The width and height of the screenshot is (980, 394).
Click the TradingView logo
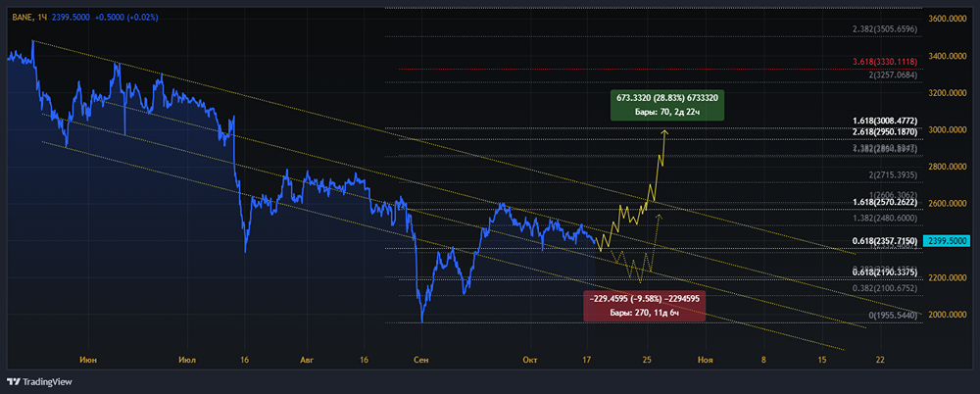coord(39,381)
